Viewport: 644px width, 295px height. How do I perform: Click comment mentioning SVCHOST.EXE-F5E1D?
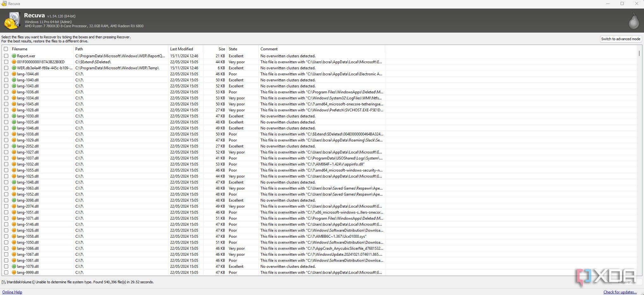(322, 110)
